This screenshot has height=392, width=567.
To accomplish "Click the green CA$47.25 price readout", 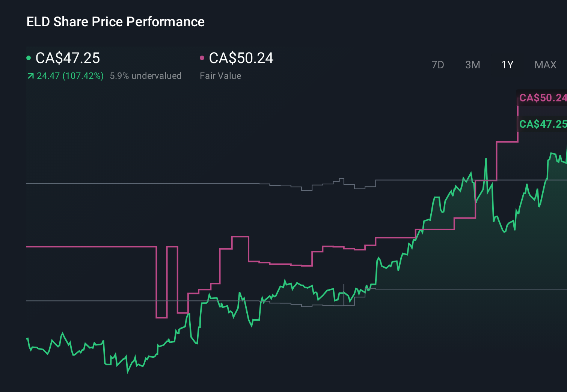I will 67,58.
